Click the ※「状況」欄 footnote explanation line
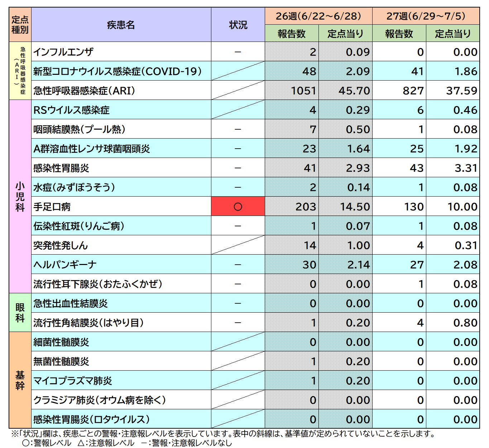489x448 pixels. pyautogui.click(x=223, y=434)
